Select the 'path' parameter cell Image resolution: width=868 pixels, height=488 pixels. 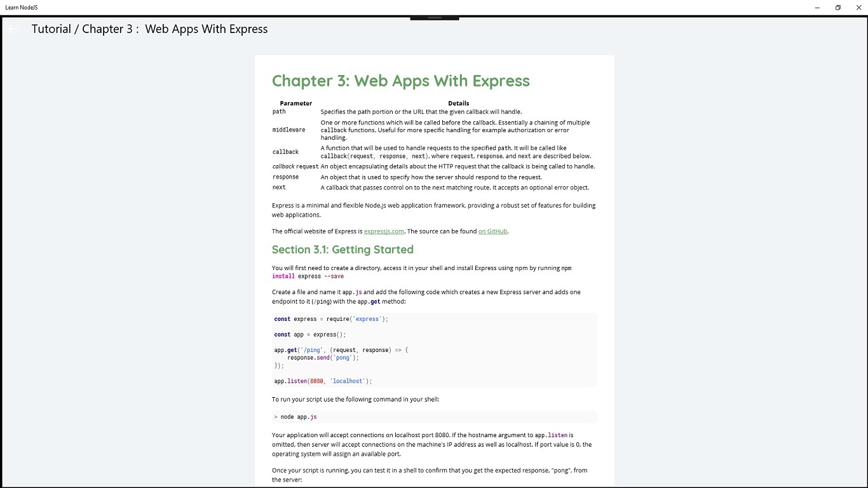(x=279, y=112)
